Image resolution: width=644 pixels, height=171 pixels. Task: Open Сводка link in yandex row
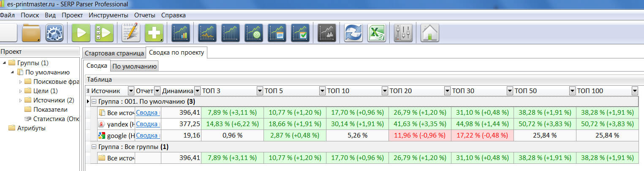[148, 124]
